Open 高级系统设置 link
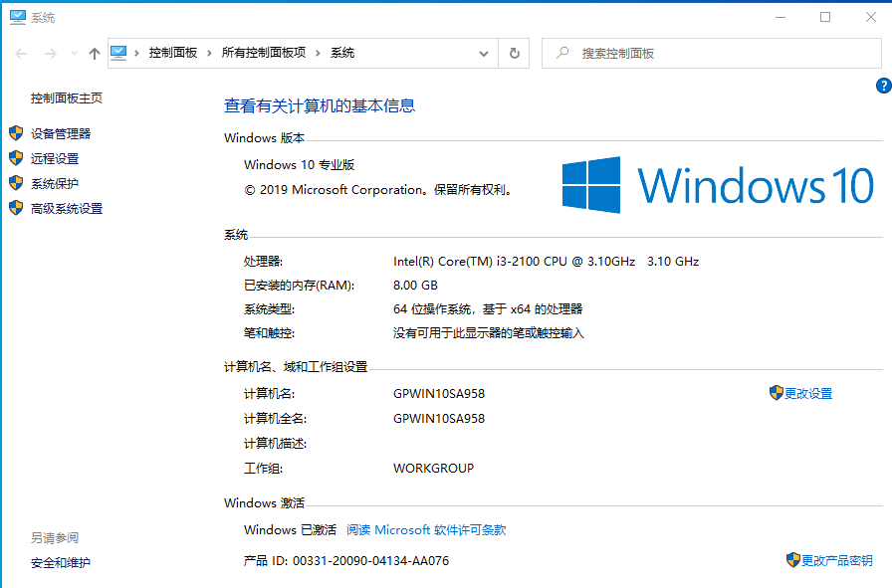This screenshot has height=588, width=892. pos(67,209)
